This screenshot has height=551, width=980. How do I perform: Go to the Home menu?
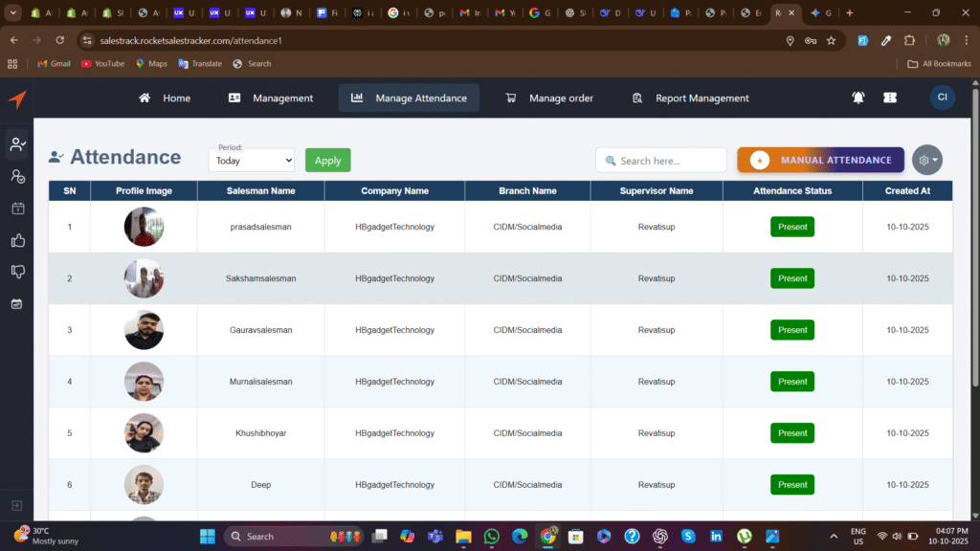coord(165,99)
